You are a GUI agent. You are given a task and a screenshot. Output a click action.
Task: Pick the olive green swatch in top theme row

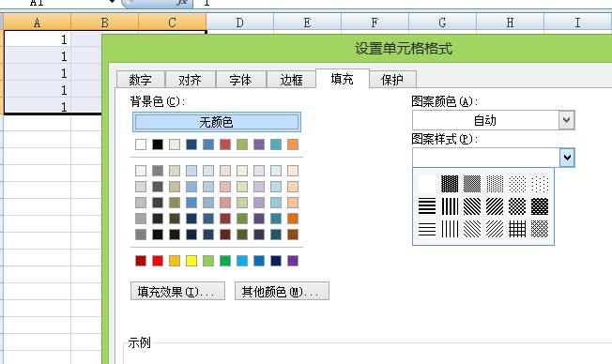click(242, 144)
